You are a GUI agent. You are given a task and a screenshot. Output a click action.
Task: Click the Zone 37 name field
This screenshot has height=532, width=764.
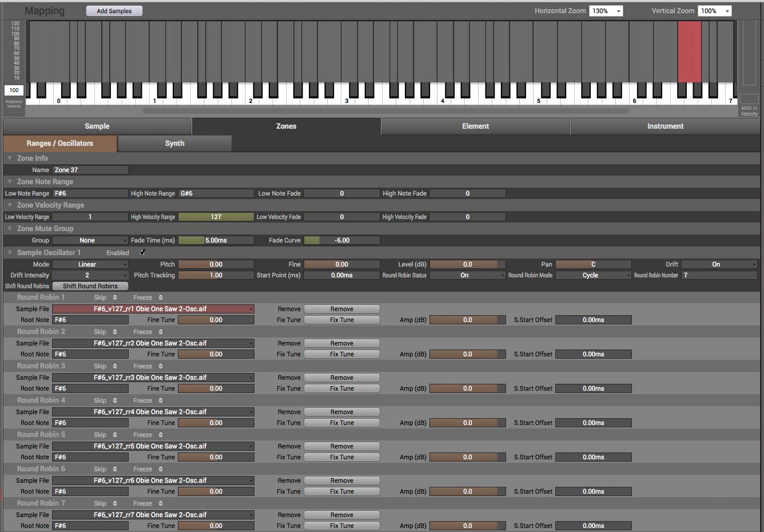[x=90, y=170]
